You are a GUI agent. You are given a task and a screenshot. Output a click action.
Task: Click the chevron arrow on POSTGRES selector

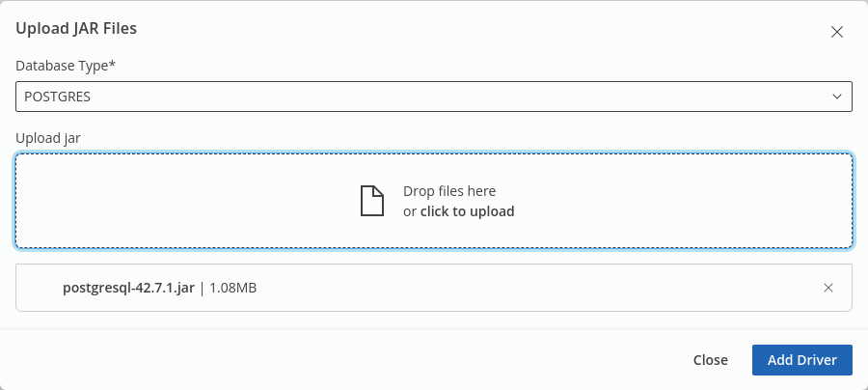point(837,97)
